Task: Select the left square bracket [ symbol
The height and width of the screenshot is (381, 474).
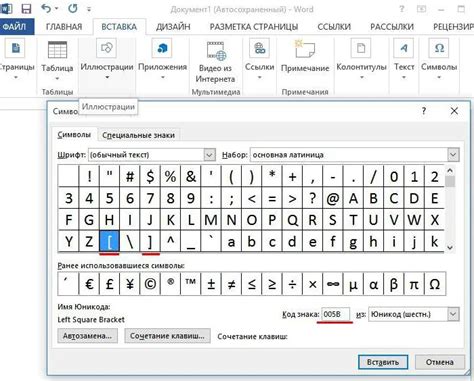Action: [x=109, y=241]
